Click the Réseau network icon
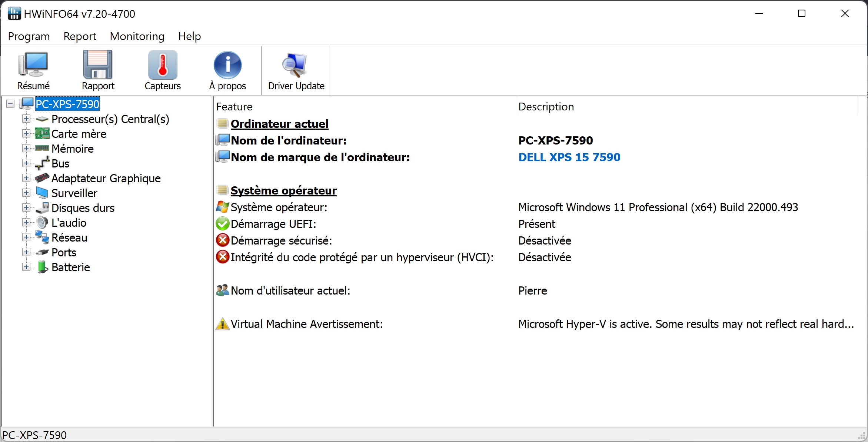Screen dimensions: 868x442 pyautogui.click(x=42, y=237)
